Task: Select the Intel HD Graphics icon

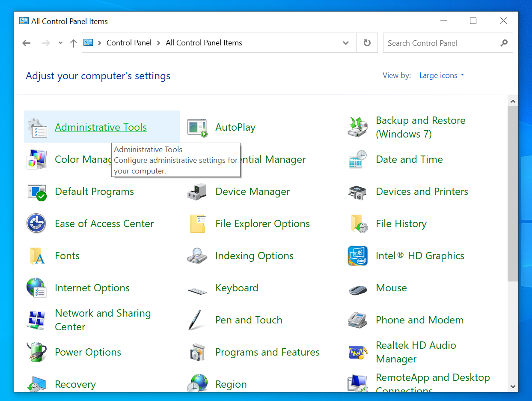Action: 357,256
